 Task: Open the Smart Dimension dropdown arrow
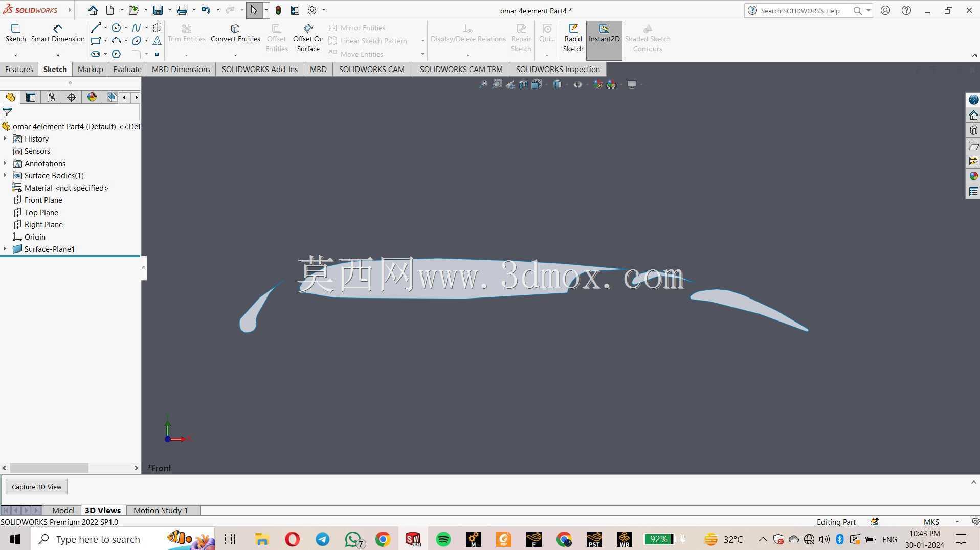(x=58, y=55)
